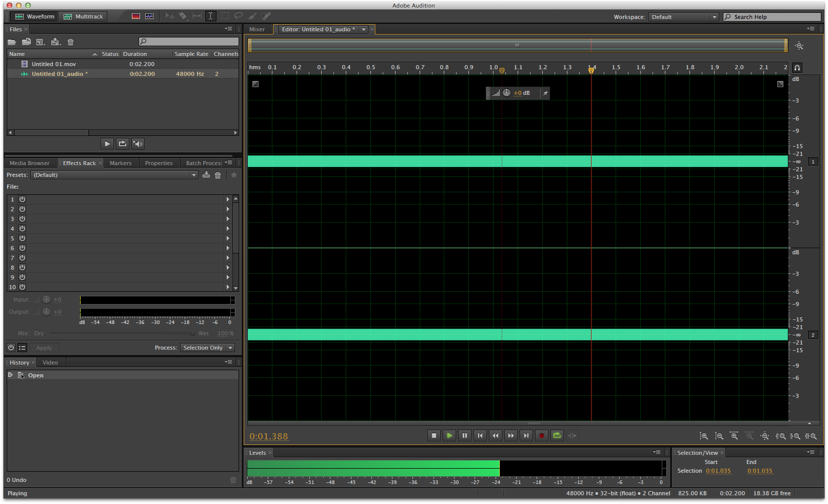Expand the Open history item

(x=10, y=375)
